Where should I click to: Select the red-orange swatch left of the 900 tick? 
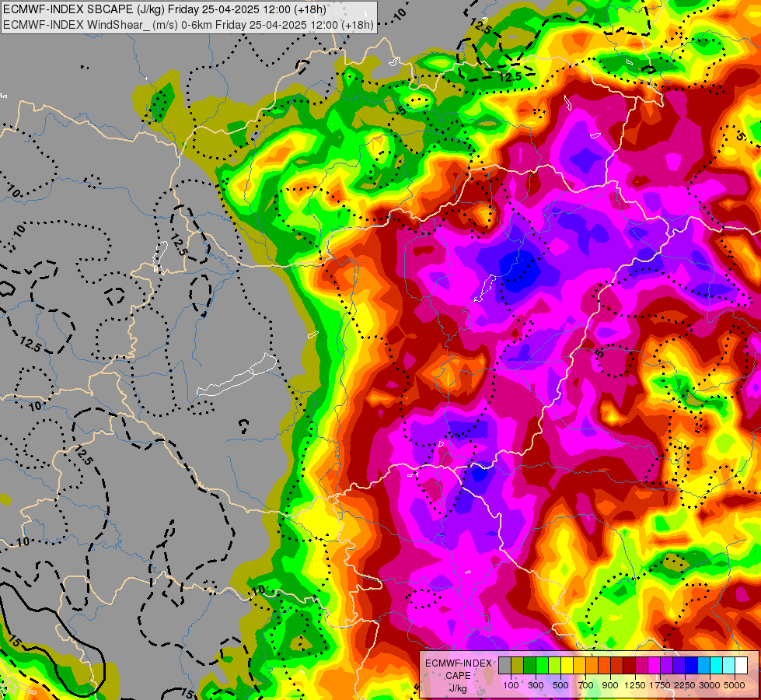[604, 665]
